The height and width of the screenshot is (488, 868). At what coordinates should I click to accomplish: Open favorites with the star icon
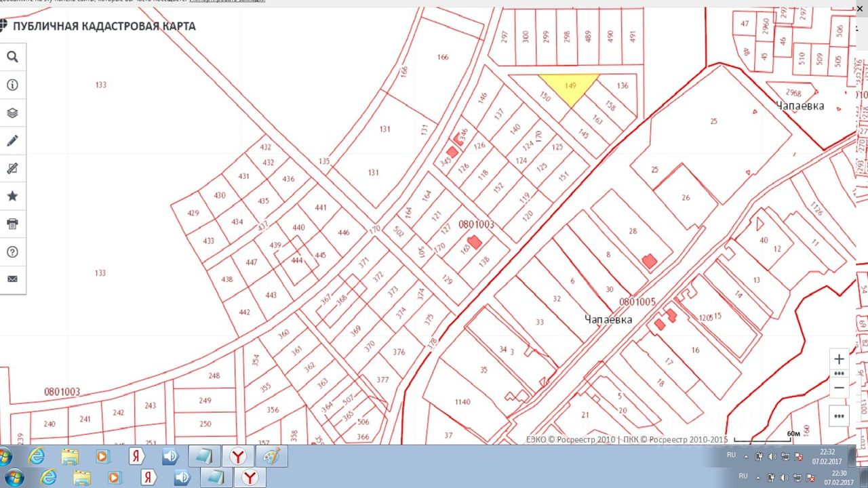(12, 197)
